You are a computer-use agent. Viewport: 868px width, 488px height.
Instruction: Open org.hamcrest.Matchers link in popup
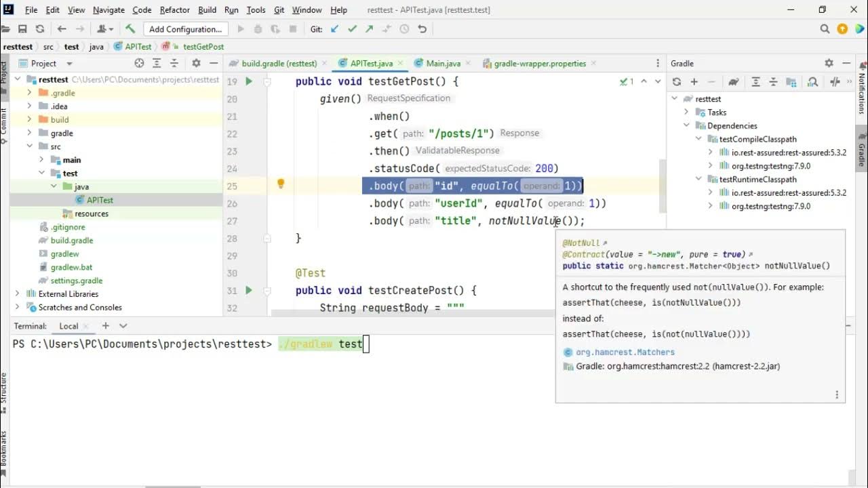pyautogui.click(x=625, y=352)
